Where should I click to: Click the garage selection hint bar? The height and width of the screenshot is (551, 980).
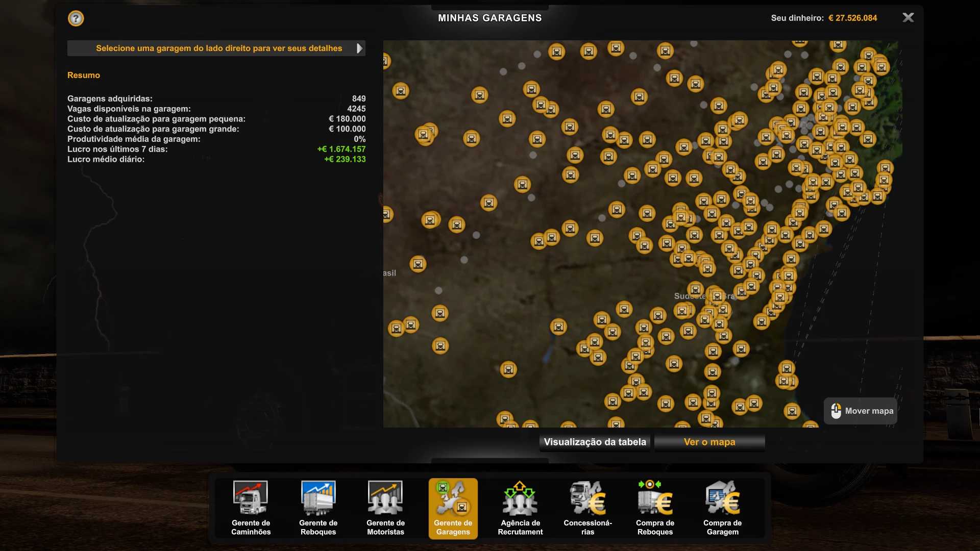[218, 48]
